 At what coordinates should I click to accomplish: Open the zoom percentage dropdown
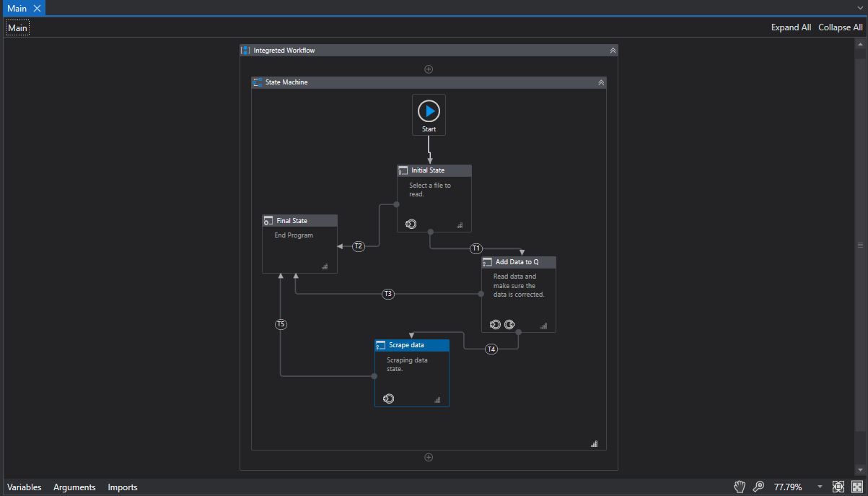point(820,487)
